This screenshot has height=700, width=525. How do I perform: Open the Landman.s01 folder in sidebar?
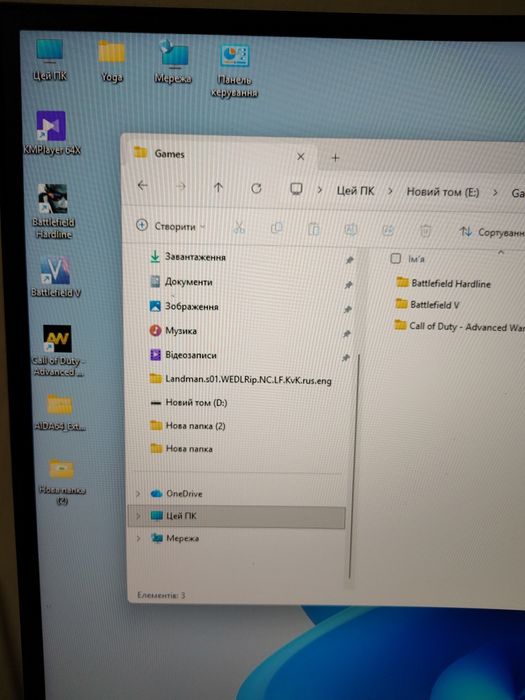(x=241, y=380)
